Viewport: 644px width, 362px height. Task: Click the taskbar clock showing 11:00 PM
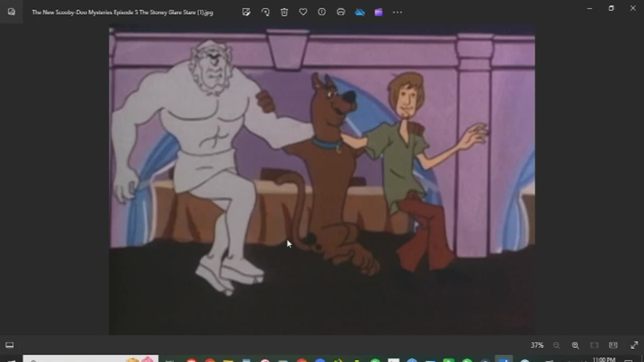click(x=604, y=359)
